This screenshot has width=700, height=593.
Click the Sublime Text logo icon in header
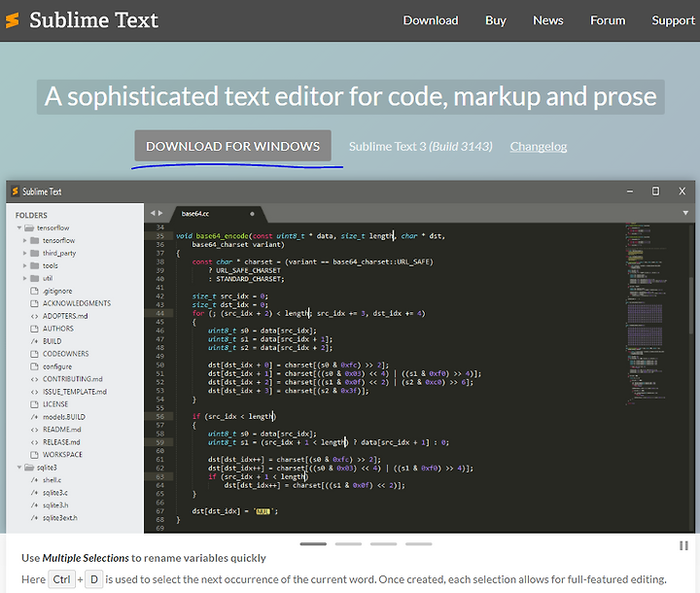(x=13, y=20)
